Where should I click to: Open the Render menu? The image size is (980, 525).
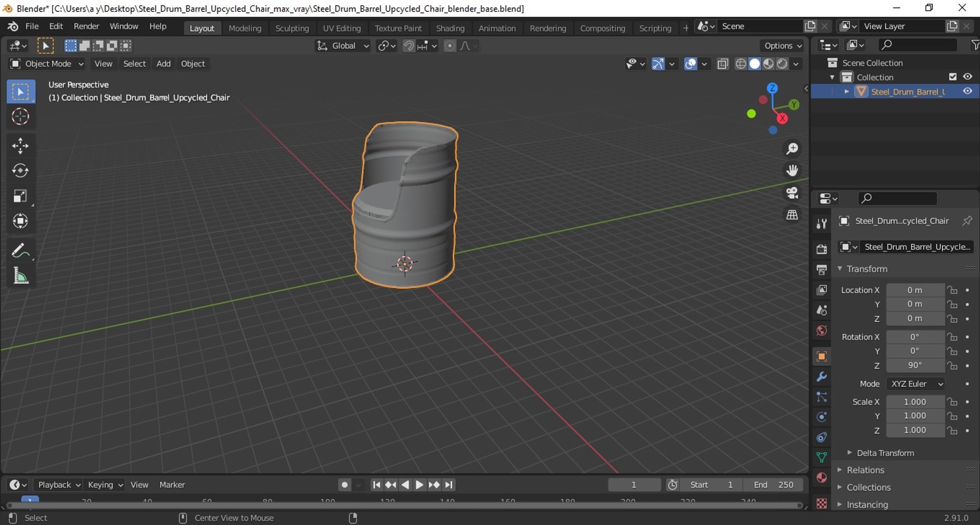(x=86, y=27)
